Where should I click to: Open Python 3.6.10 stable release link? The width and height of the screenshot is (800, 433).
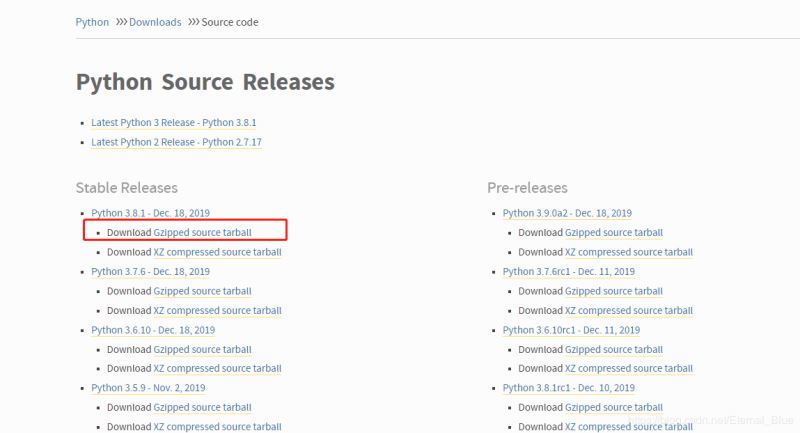(152, 330)
